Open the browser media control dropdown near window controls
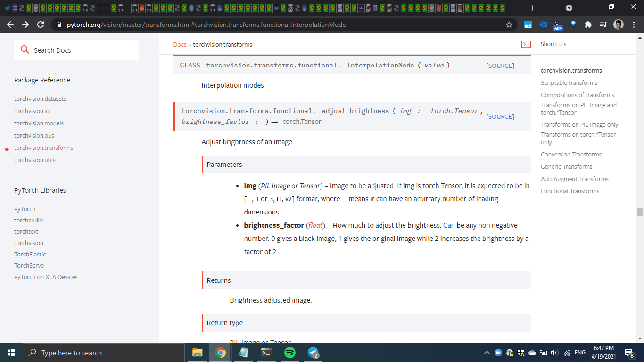 (x=569, y=7)
